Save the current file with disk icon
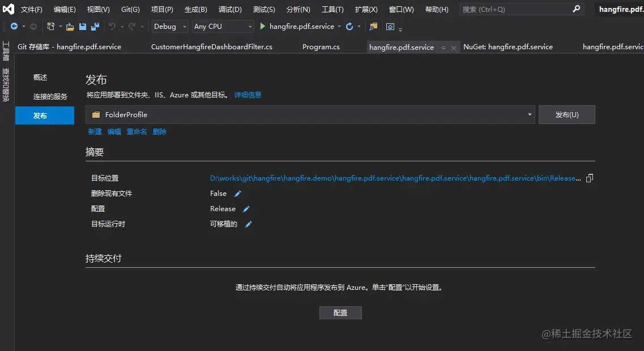 pos(83,26)
